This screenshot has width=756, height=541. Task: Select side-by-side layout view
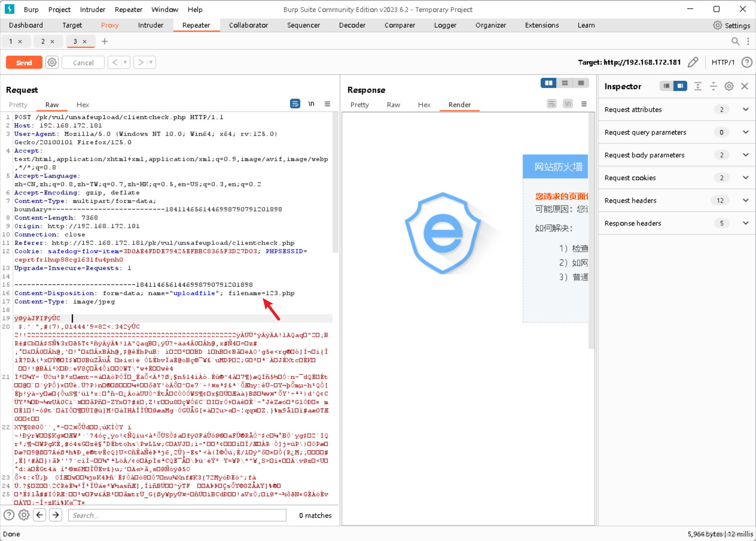pos(549,83)
